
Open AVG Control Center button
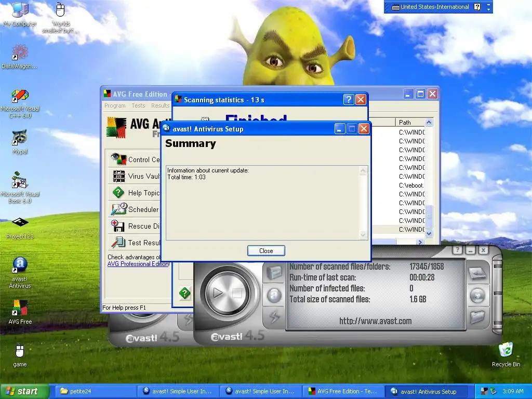(x=135, y=159)
